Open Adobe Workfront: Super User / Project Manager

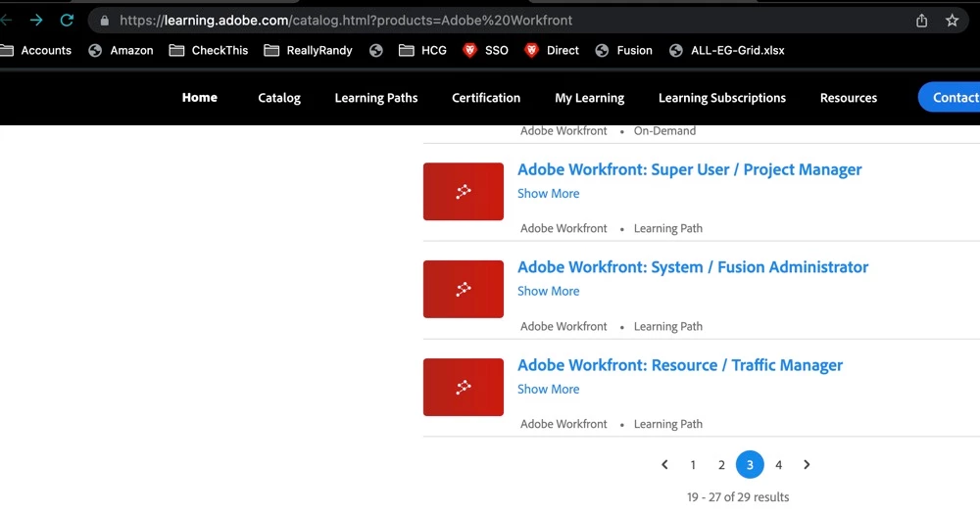coord(689,170)
